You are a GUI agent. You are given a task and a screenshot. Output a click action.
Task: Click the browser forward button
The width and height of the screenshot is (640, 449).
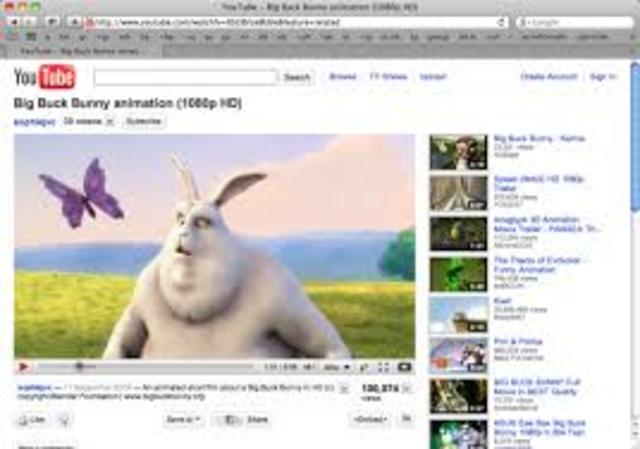pyautogui.click(x=30, y=22)
